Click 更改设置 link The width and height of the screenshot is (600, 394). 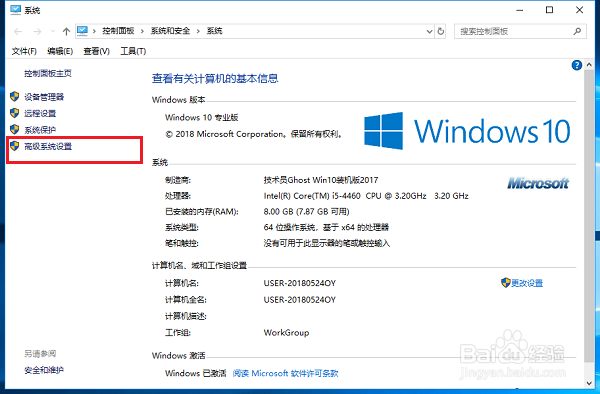tap(527, 283)
